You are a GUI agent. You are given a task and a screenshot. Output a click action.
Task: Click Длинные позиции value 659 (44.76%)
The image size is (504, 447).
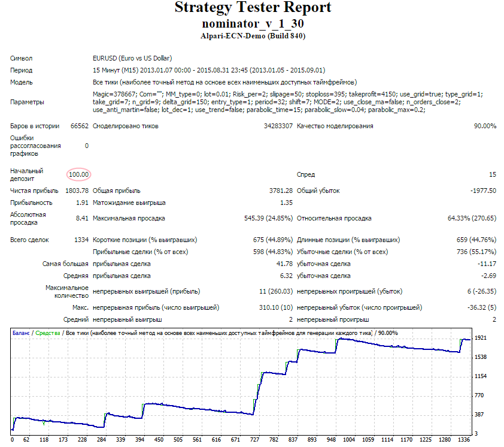(x=476, y=240)
